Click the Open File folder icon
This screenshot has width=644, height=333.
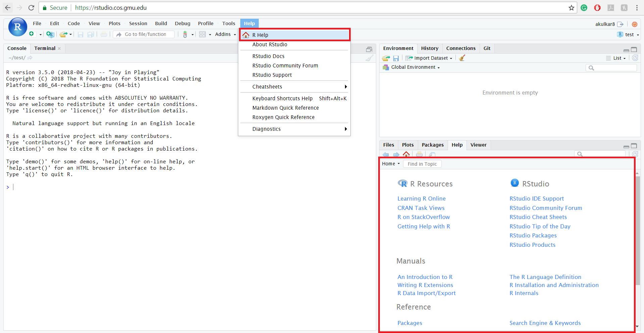(x=63, y=34)
